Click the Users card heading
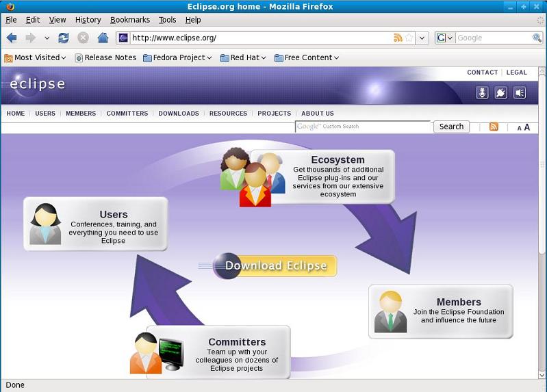 point(114,214)
